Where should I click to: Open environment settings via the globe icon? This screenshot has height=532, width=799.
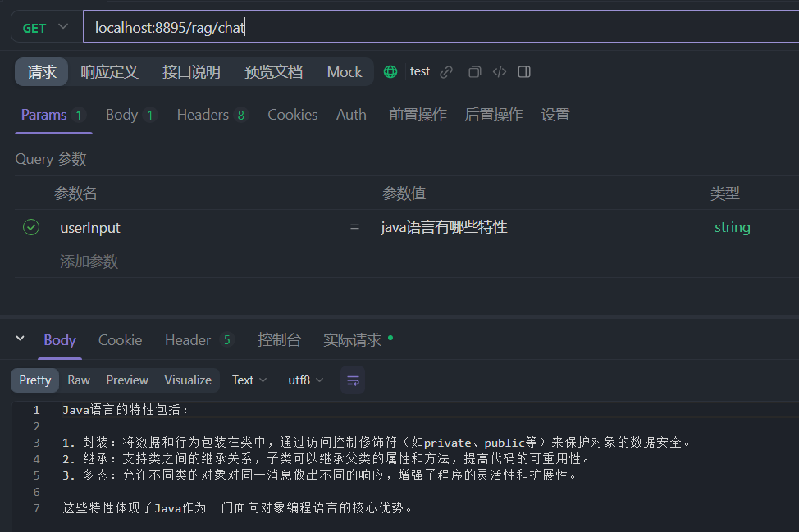[x=390, y=71]
